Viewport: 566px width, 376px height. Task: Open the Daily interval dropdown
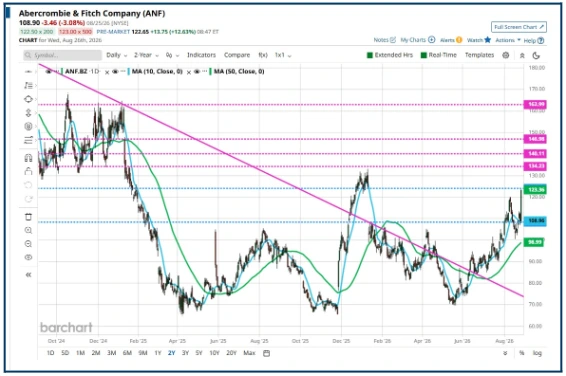117,55
